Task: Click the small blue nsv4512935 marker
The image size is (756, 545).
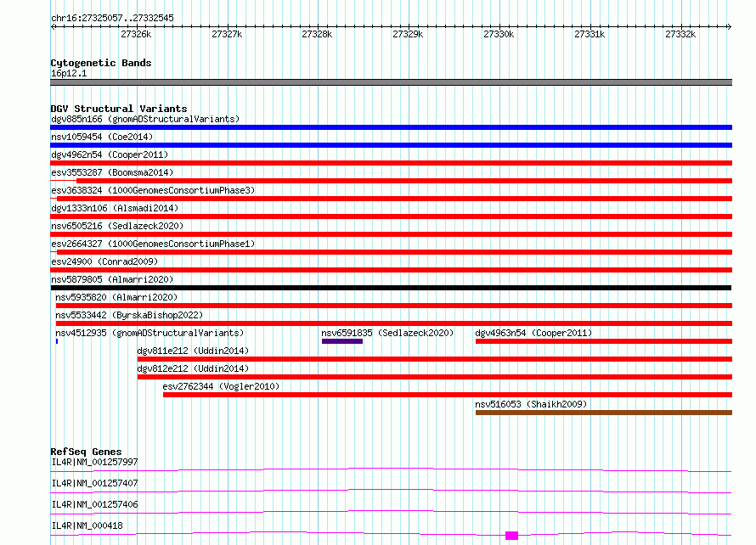Action: tap(57, 341)
